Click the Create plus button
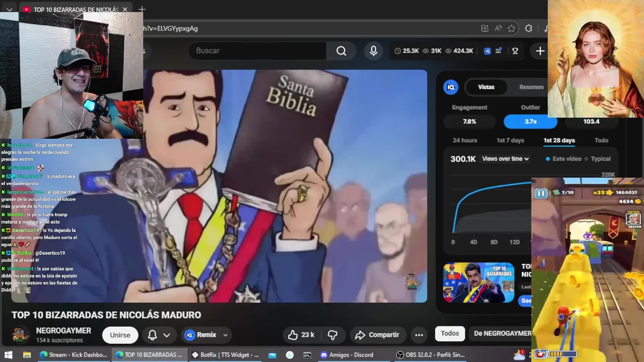This screenshot has height=362, width=644. pos(540,51)
